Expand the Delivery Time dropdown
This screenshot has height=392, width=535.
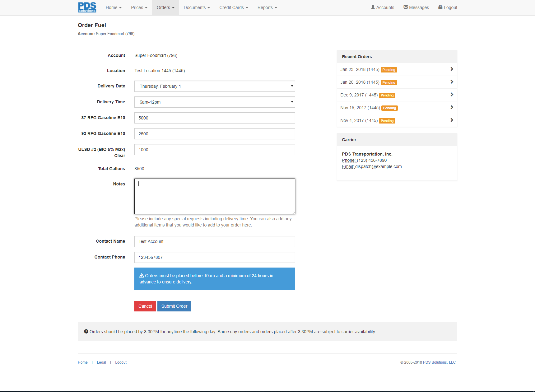[214, 102]
